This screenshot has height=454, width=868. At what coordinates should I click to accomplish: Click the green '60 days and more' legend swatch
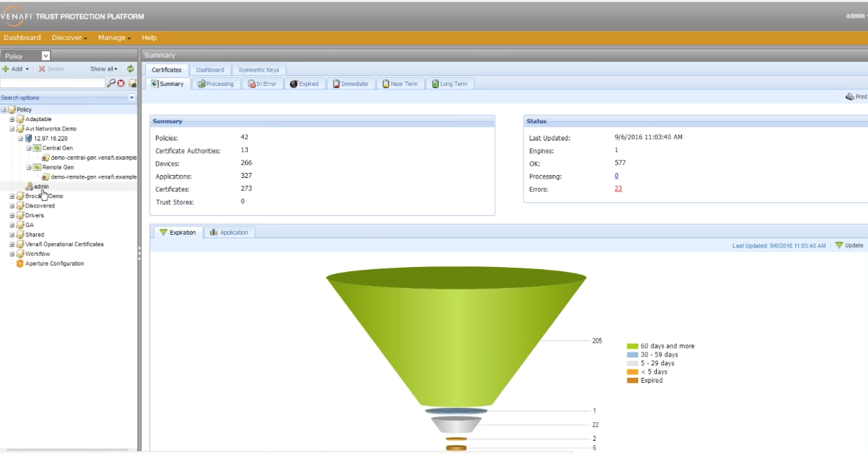point(632,346)
